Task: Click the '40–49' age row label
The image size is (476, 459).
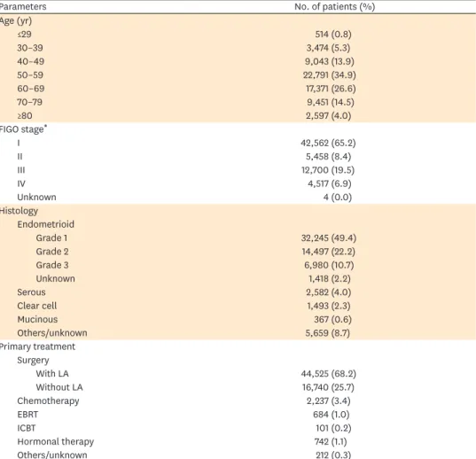Action: 31,61
